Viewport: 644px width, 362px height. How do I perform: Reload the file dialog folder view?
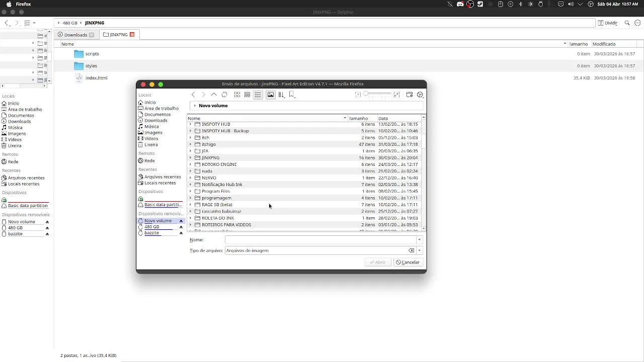224,95
